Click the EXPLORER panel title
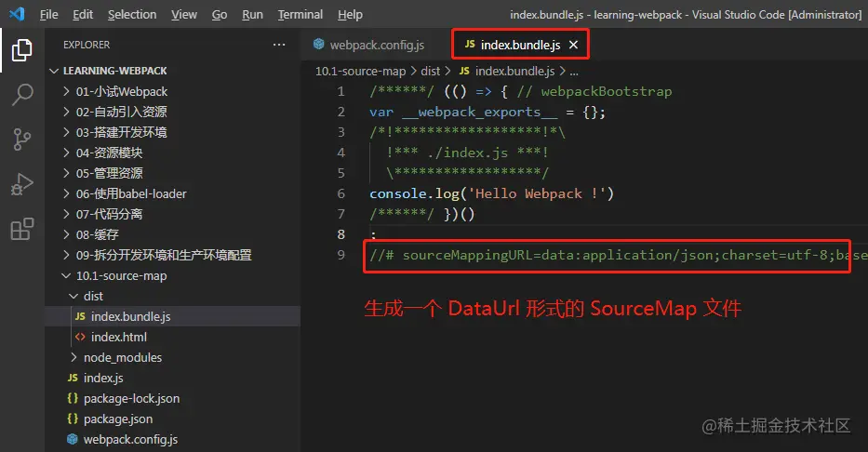This screenshot has height=452, width=868. click(x=87, y=45)
